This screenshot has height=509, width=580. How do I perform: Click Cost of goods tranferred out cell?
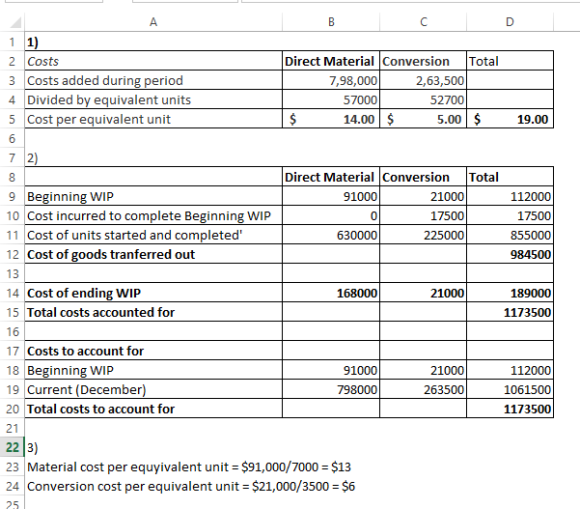click(154, 254)
